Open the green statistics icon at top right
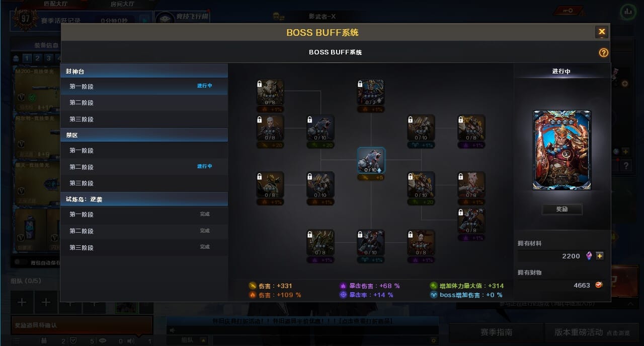 tap(627, 11)
